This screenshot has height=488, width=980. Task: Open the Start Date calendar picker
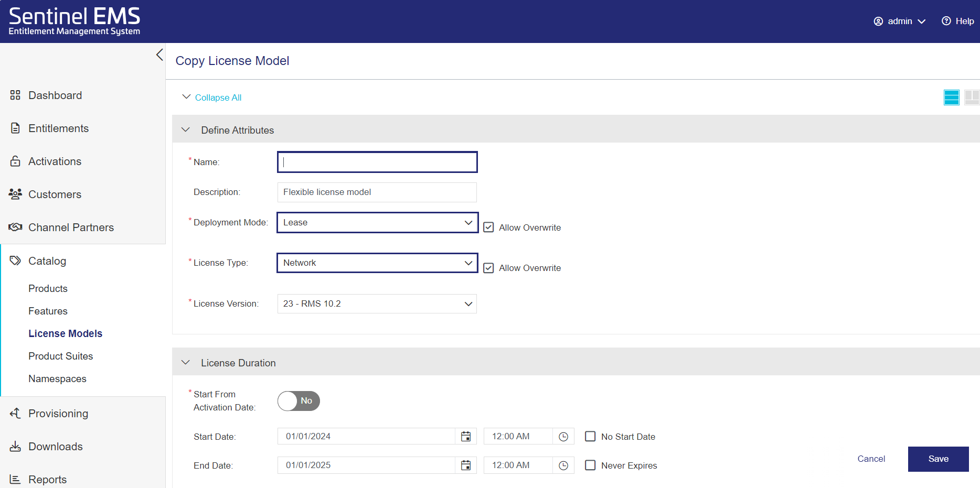pos(465,437)
